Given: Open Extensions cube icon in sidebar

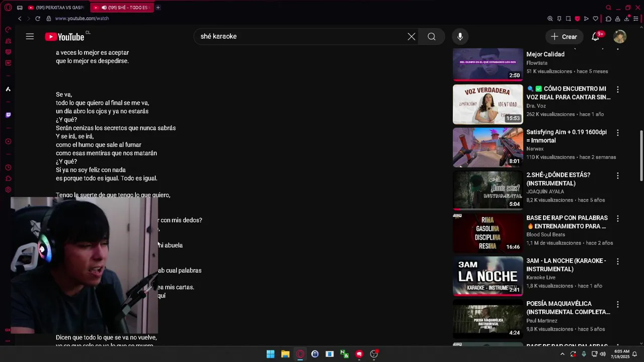Looking at the screenshot, I should 8,178.
